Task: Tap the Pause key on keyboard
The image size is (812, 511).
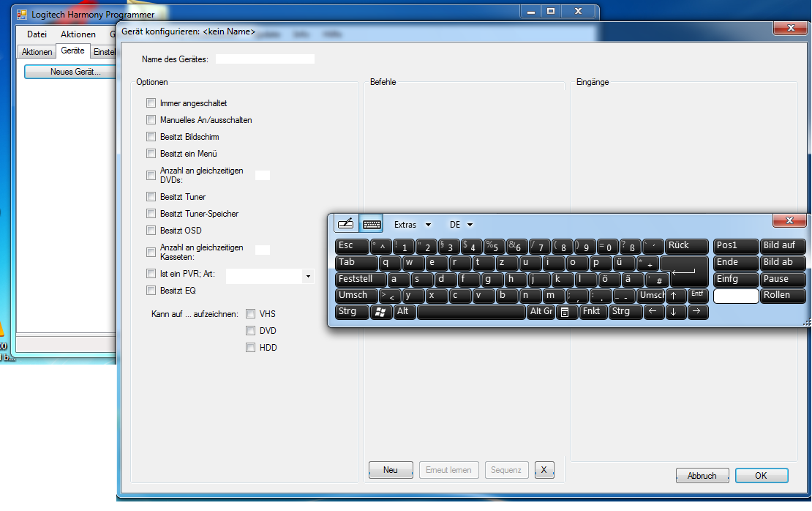Action: [783, 279]
